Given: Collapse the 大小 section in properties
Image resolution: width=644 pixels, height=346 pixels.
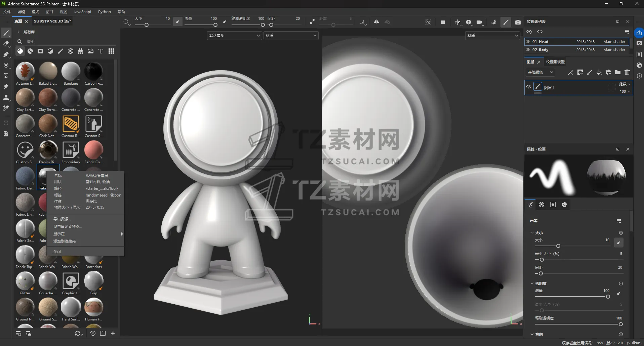Looking at the screenshot, I should [x=532, y=233].
